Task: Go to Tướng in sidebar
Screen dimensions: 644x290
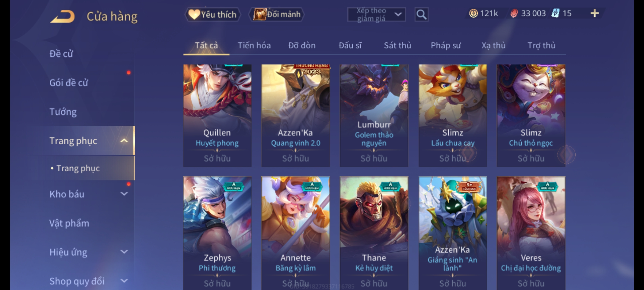Action: 63,112
